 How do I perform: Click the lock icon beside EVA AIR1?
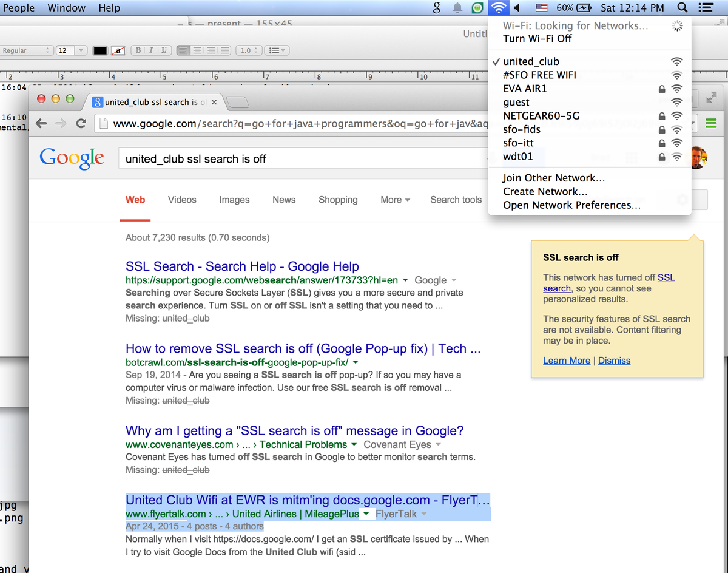[662, 89]
